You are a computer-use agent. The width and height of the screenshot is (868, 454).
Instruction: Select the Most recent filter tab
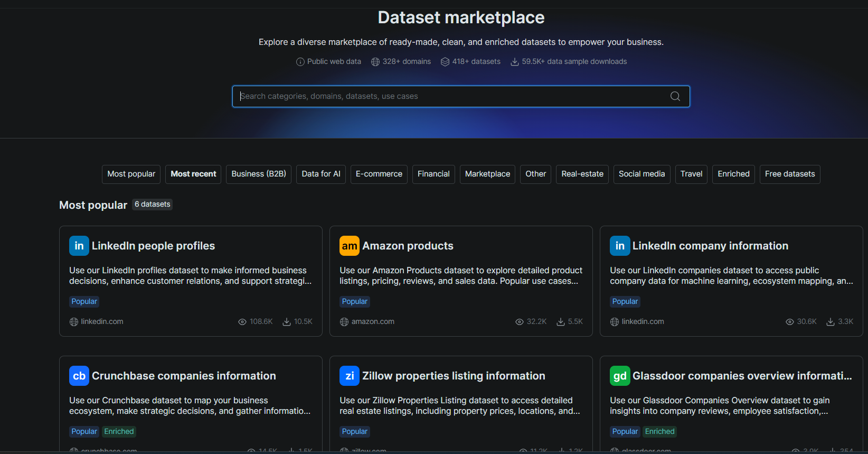pos(193,174)
